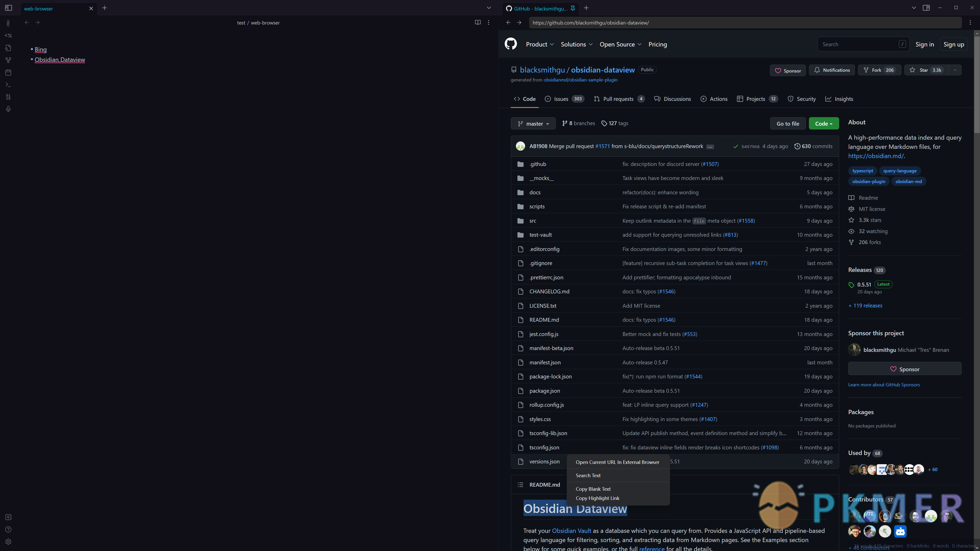Add a new tab beside web-browser tab
Image resolution: width=980 pixels, height=551 pixels.
105,8
